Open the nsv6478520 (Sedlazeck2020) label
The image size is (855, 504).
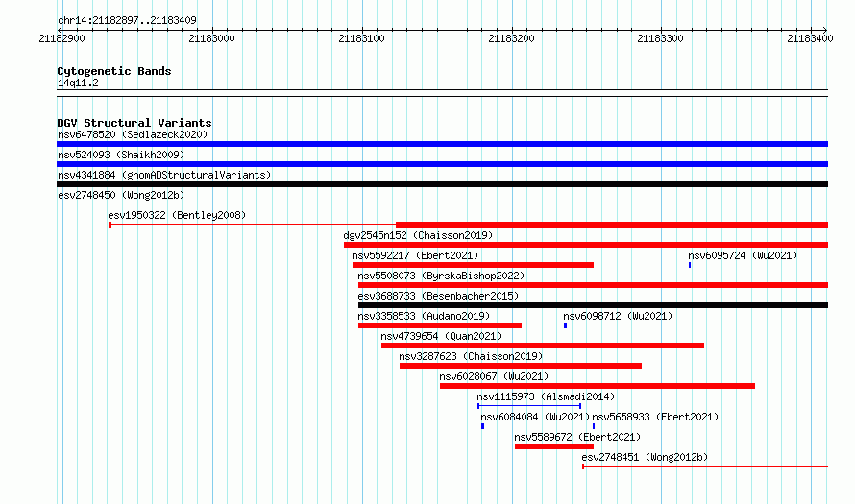point(133,134)
